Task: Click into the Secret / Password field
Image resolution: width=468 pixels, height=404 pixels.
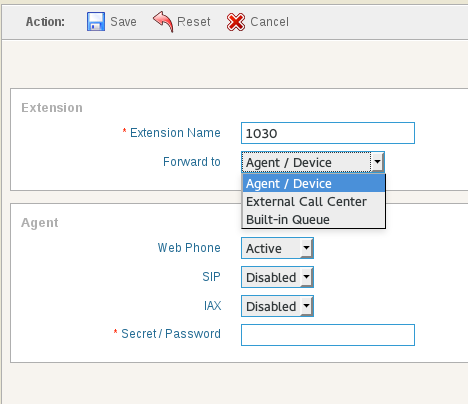Action: point(328,335)
